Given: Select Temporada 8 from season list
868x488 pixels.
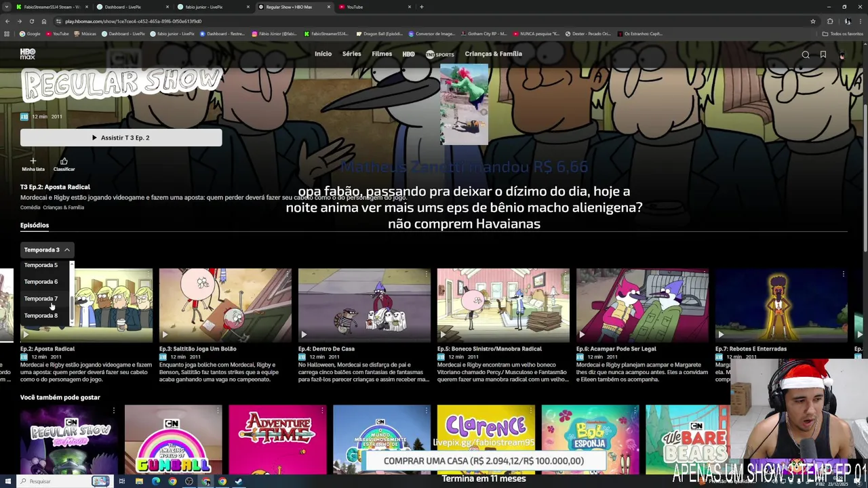Looking at the screenshot, I should click(x=41, y=315).
